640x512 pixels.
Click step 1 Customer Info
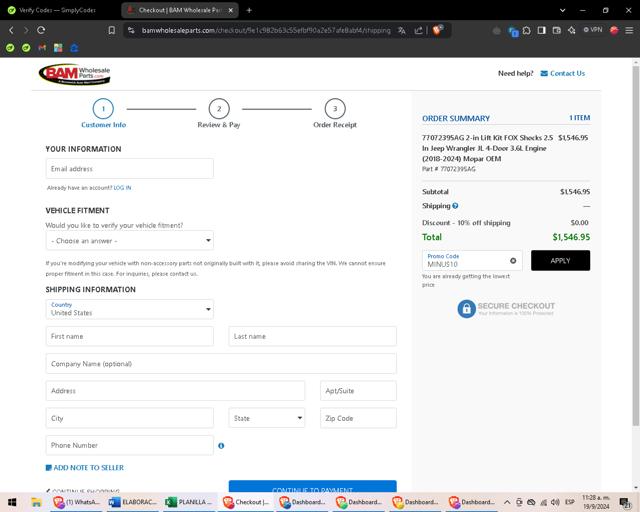103,114
